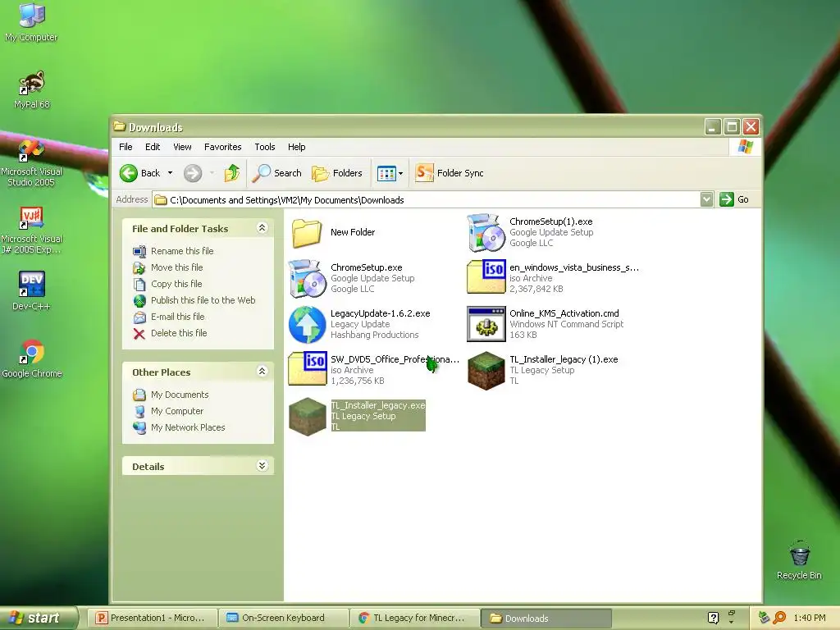
Task: Select ChromeSetup(1).exe file icon
Action: coord(486,232)
